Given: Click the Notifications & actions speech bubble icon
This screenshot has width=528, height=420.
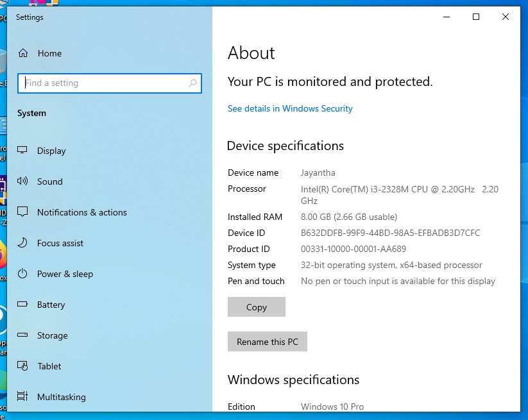Looking at the screenshot, I should click(22, 212).
